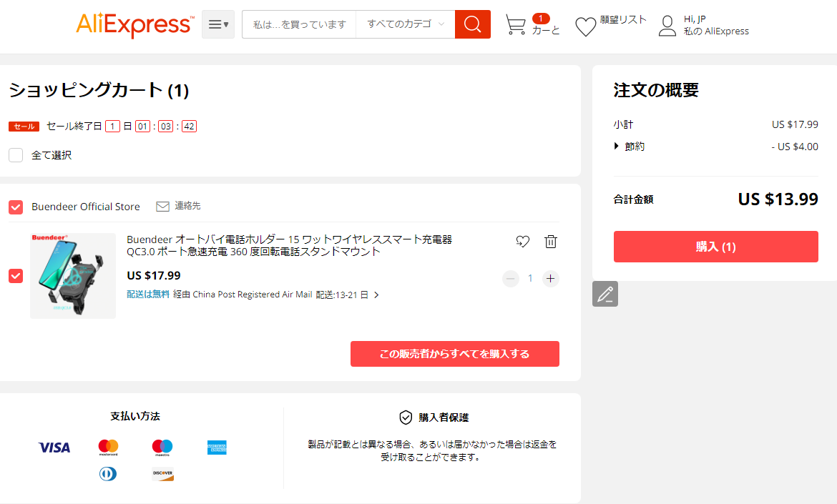
Task: Click the 購入者保護 heading text
Action: pos(444,417)
